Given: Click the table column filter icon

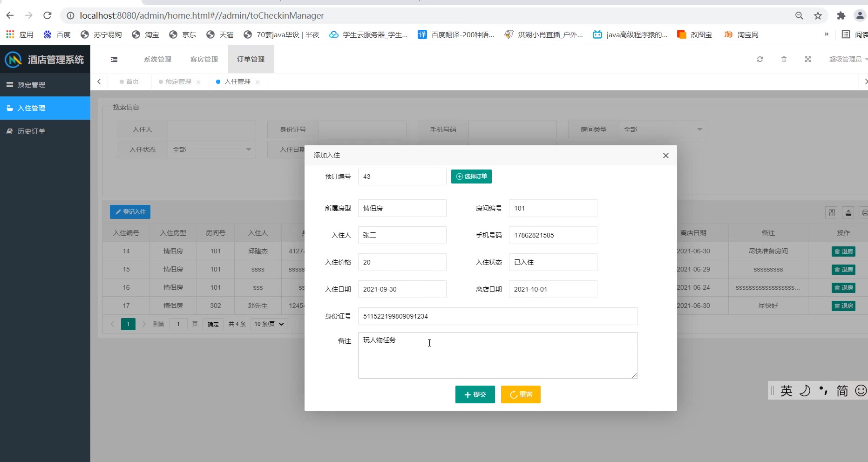Looking at the screenshot, I should point(832,213).
